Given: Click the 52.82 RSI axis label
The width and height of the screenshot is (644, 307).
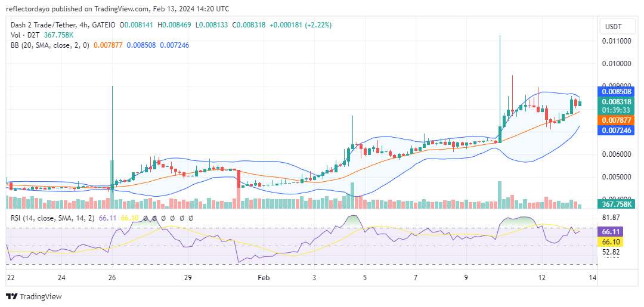Looking at the screenshot, I should [611, 252].
